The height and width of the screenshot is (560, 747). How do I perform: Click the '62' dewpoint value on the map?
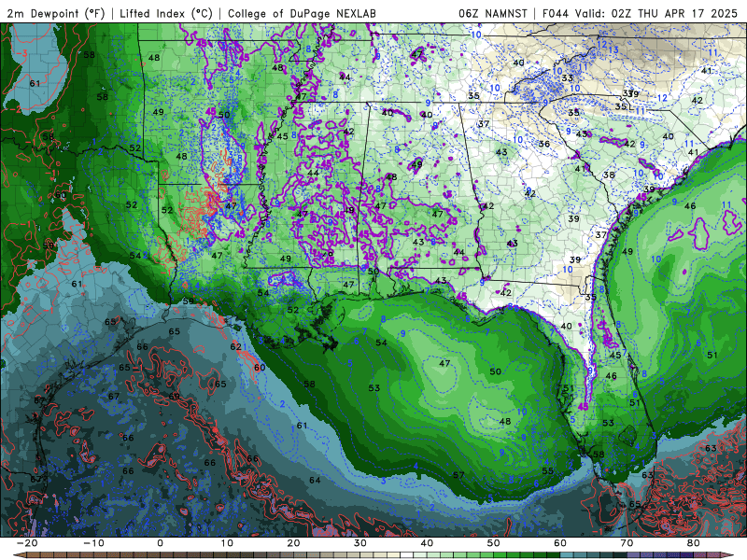coord(236,346)
